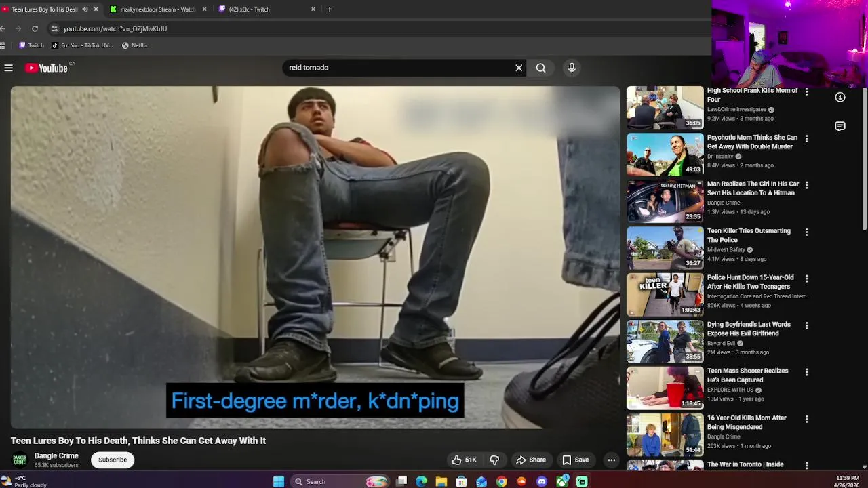Open Windows Start menu

click(x=279, y=481)
